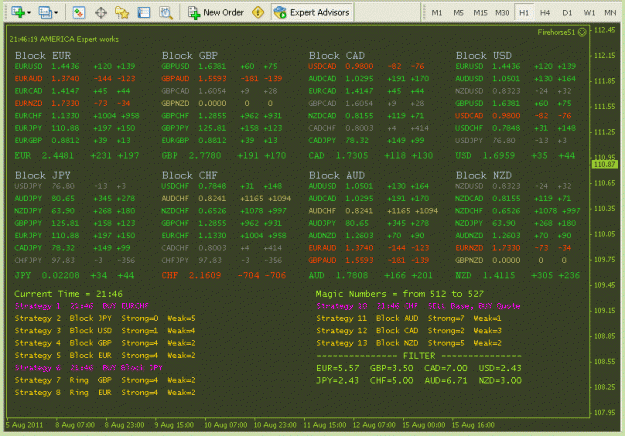Click the GBP 2.7780 total row
Viewport: 625px width, 436px height.
coord(224,155)
